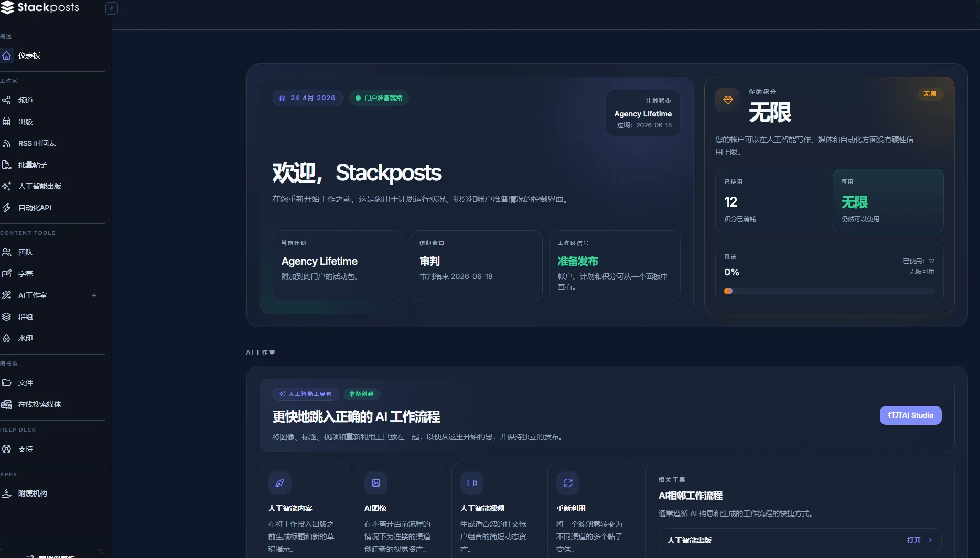Open the 出版 menu item

(x=25, y=122)
